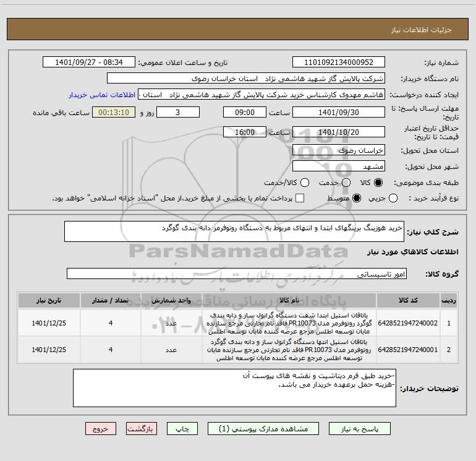476x461 pixels.
Task: Click the جزئیات اطلاعات نیاز header title
Action: tap(422, 30)
